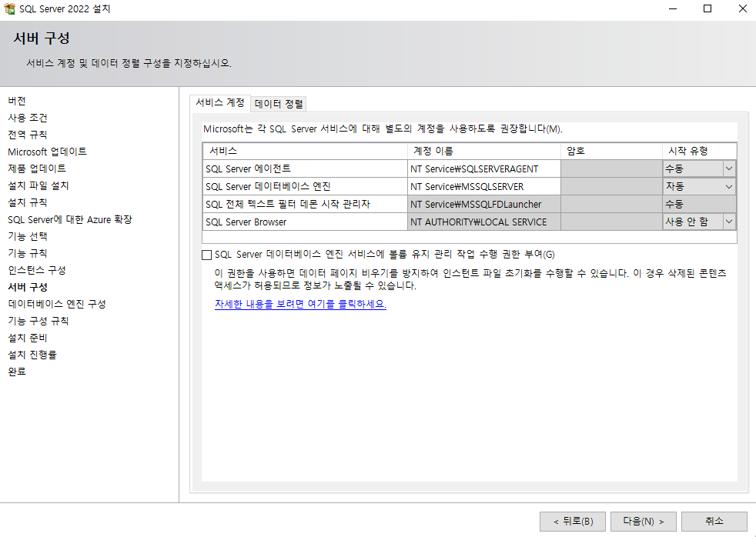Screen dimensions: 756x537
Task: Click the 다음(N) next button
Action: pos(643,521)
